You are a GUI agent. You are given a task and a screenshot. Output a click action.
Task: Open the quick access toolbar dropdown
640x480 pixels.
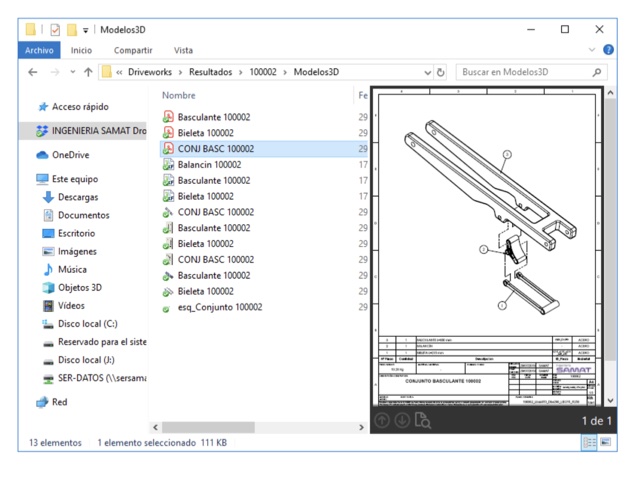[85, 30]
